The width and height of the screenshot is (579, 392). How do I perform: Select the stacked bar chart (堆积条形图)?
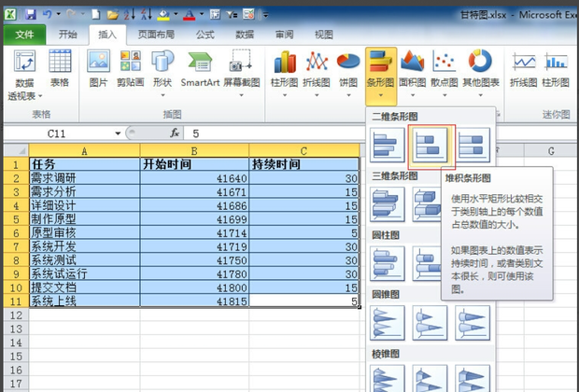(x=430, y=144)
